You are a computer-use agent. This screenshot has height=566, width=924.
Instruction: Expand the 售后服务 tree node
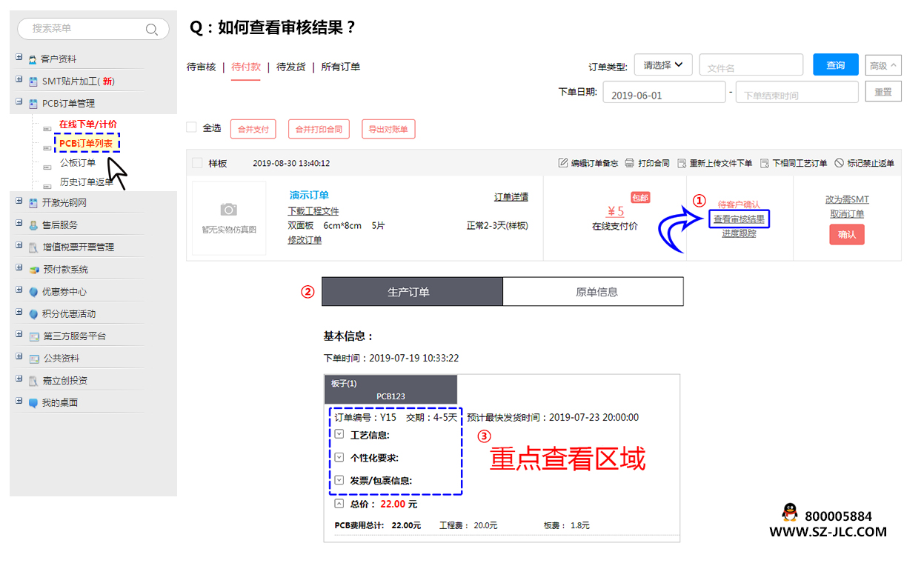19,223
